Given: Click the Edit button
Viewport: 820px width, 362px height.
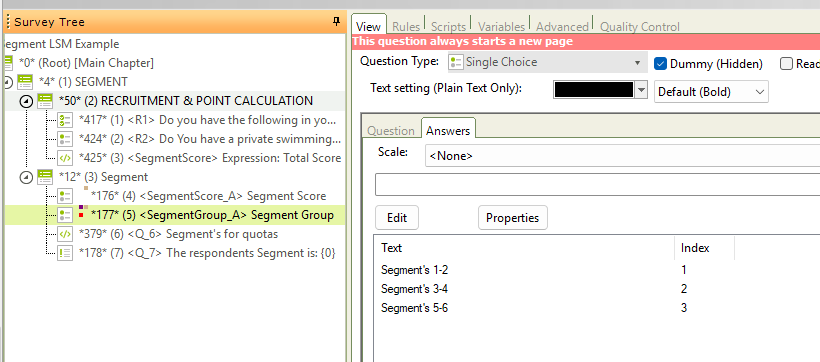Looking at the screenshot, I should click(x=397, y=218).
